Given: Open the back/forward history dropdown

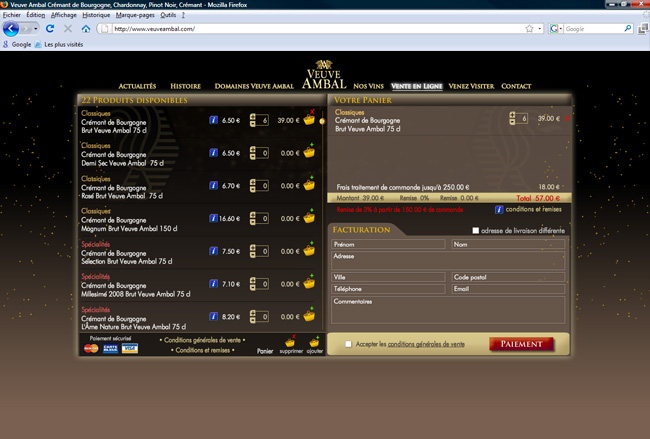Looking at the screenshot, I should point(36,29).
